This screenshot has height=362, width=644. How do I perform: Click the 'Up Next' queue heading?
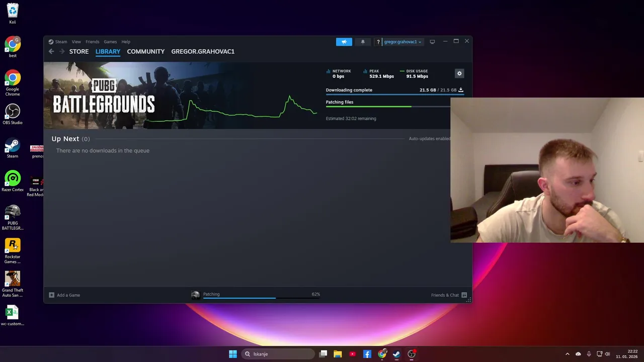(65, 139)
